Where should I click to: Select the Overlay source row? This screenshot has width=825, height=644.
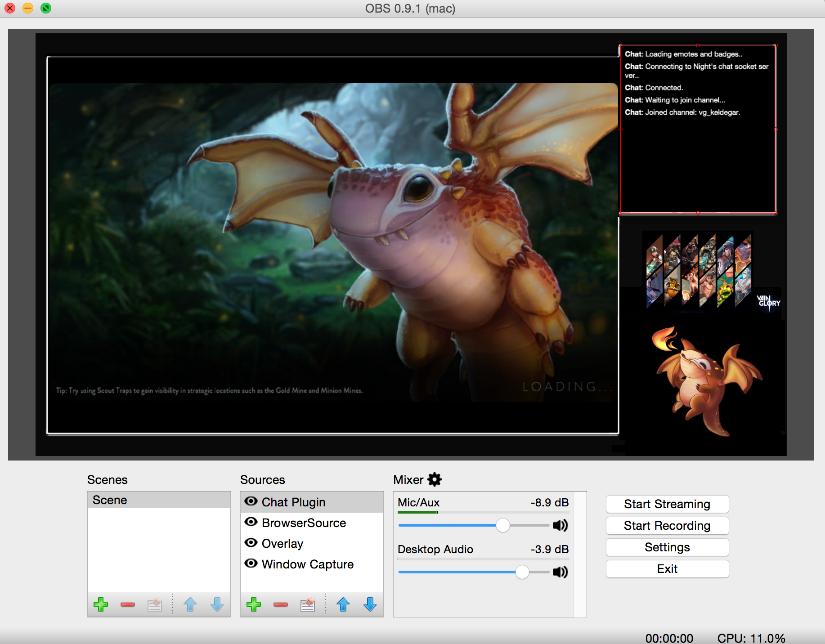coord(312,543)
